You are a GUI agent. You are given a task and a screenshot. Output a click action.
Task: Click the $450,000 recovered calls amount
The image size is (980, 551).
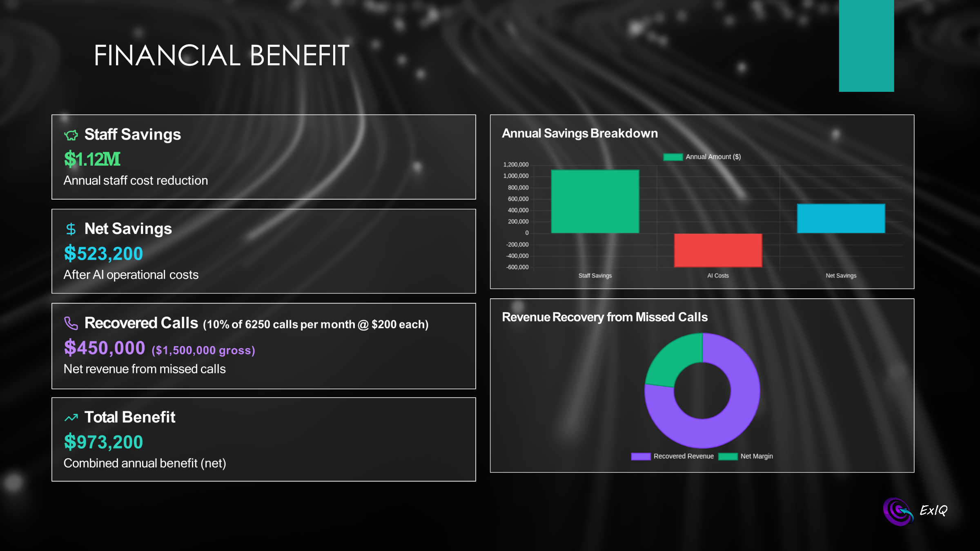pos(105,348)
